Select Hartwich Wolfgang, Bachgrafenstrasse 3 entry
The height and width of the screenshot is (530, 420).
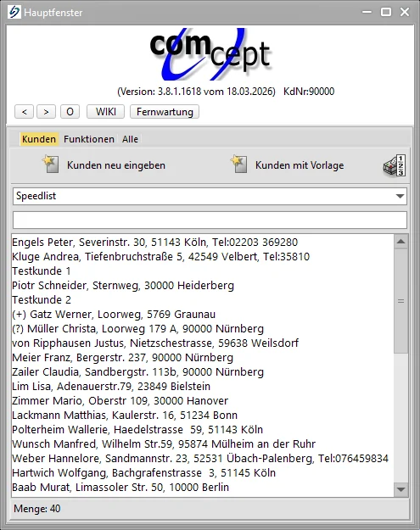pos(203,473)
